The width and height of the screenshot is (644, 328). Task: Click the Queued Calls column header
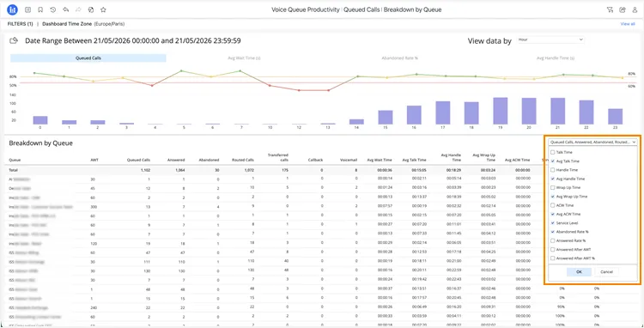[139, 160]
